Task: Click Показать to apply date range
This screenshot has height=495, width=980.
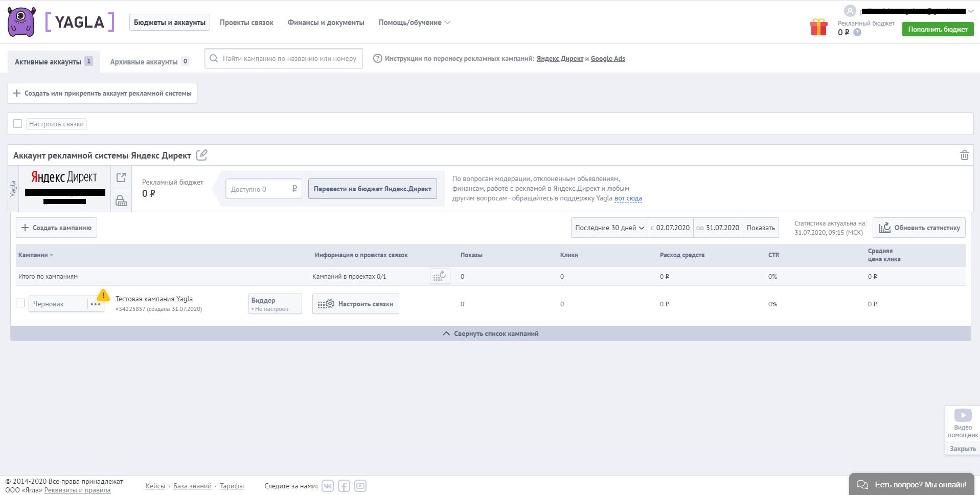Action: coord(761,228)
